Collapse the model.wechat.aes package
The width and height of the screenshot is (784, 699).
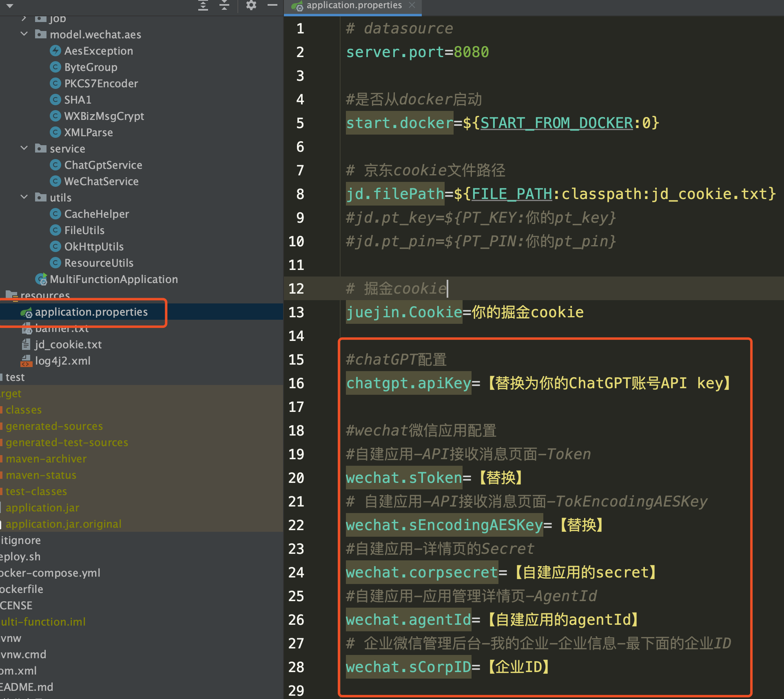[x=24, y=34]
